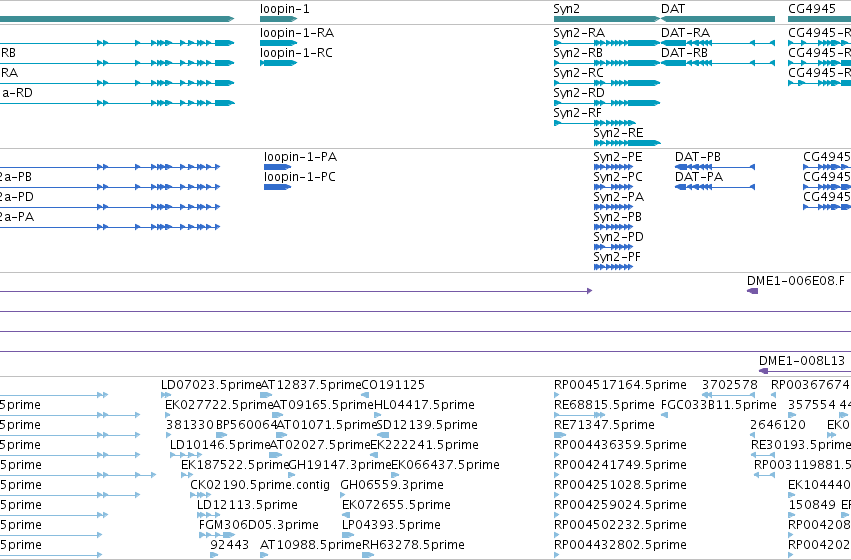Click the RP004241749.5prime EST label
Screen dimensions: 851x560
[x=620, y=465]
